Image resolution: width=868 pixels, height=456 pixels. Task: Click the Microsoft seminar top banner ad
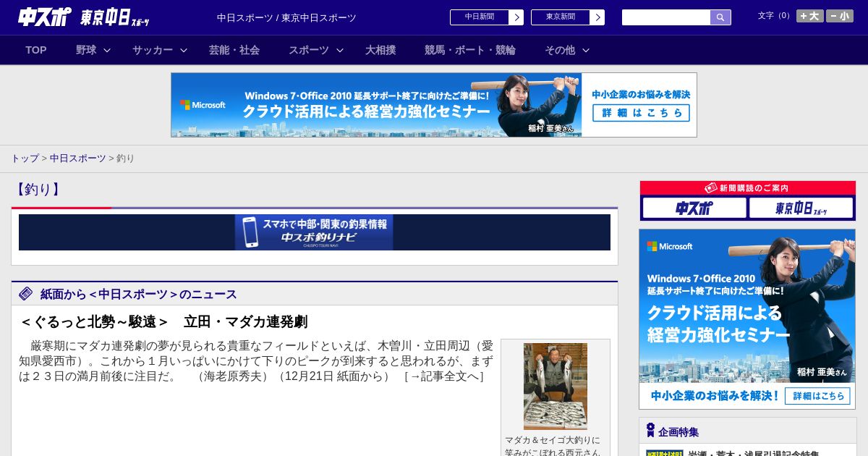tap(434, 105)
